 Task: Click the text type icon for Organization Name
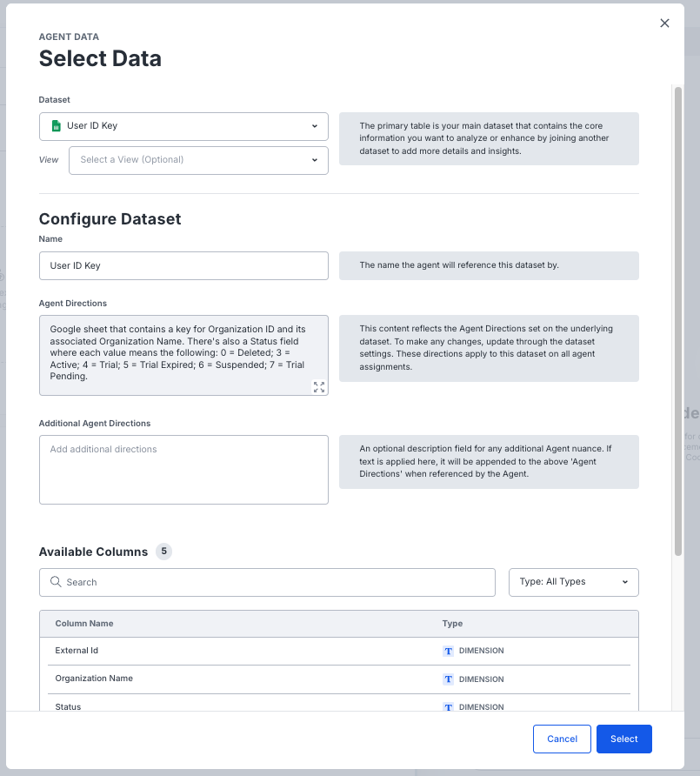point(449,679)
